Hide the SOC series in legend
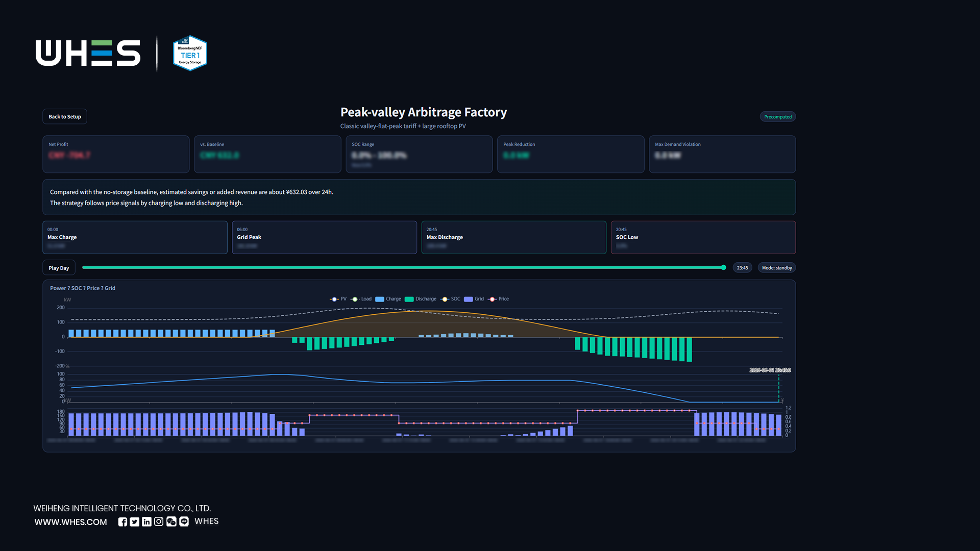The width and height of the screenshot is (980, 551). [x=450, y=299]
